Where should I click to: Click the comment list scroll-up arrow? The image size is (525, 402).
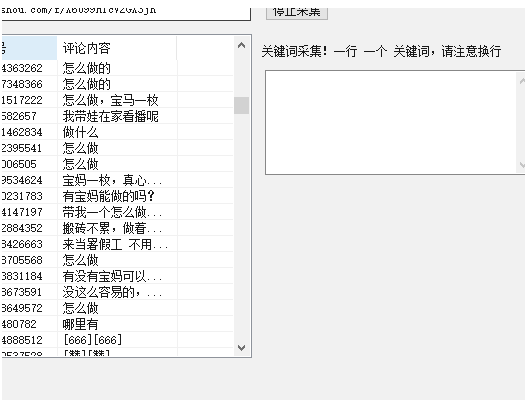[241, 46]
